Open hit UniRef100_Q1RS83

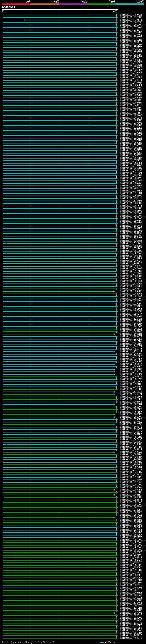(131, 17)
